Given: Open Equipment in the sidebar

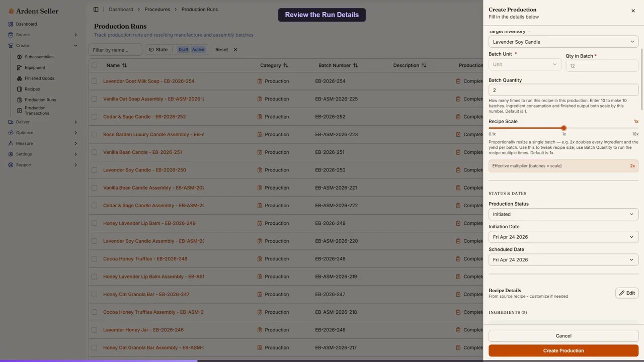Looking at the screenshot, I should [x=35, y=68].
